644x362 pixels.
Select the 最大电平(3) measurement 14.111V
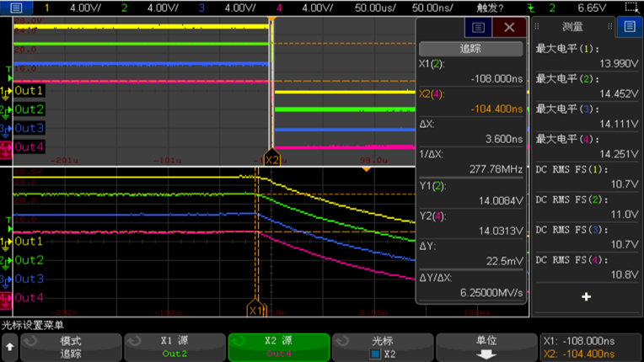[x=587, y=116]
